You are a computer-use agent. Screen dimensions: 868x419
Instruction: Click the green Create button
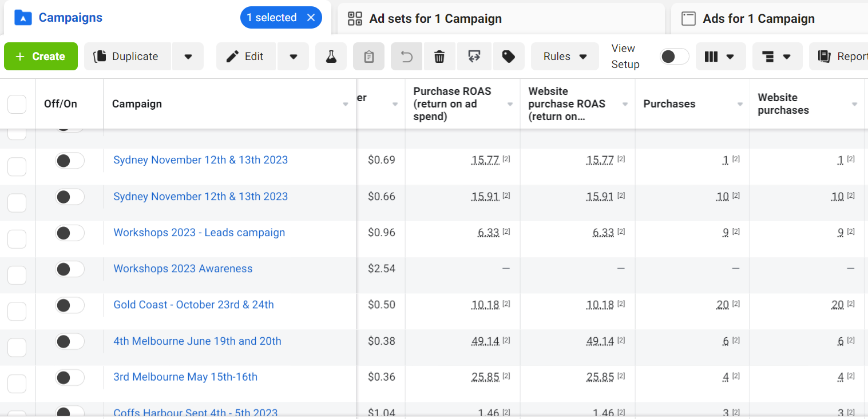click(x=41, y=57)
